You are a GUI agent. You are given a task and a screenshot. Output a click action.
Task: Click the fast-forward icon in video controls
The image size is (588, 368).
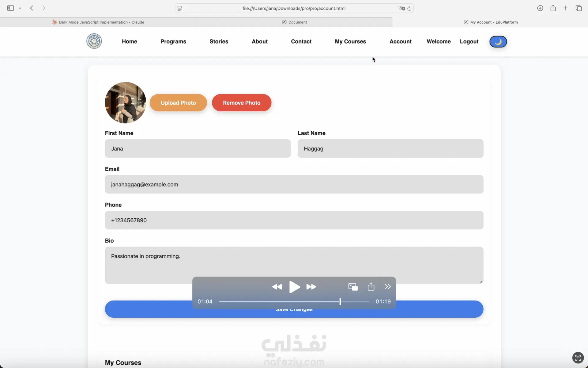coord(311,287)
